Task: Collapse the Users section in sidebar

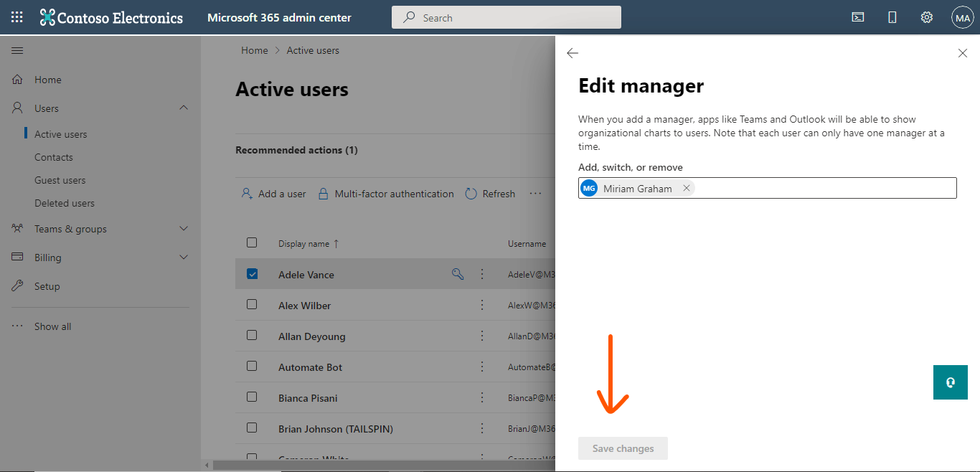Action: [184, 108]
